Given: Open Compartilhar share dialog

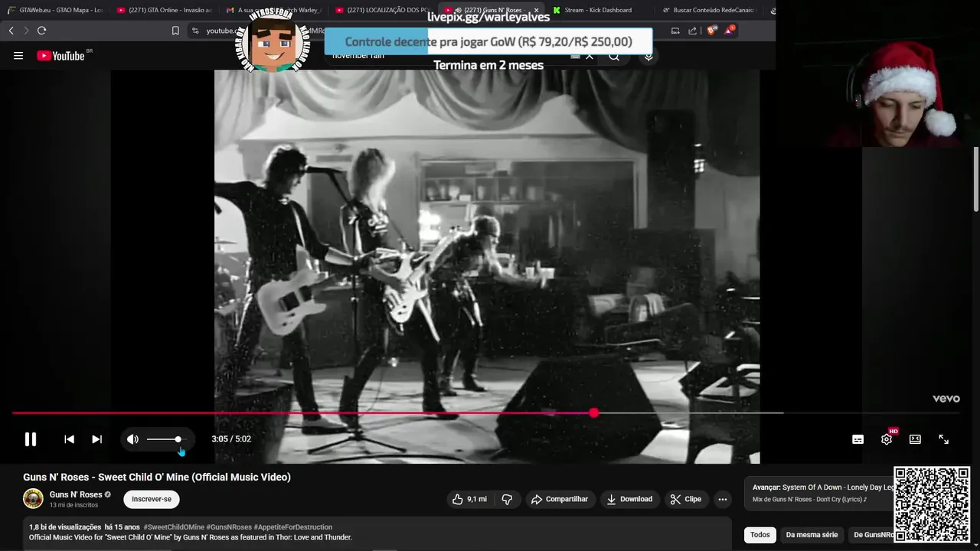Looking at the screenshot, I should point(560,499).
